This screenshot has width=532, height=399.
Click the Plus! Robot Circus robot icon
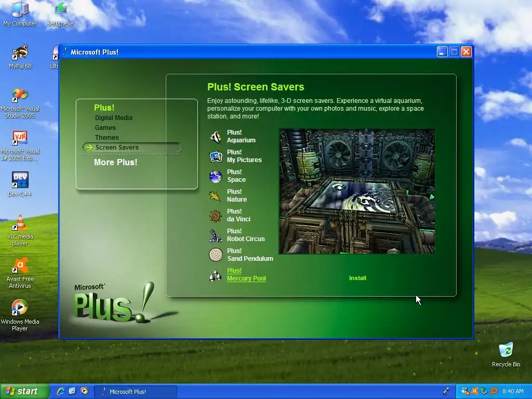(216, 235)
